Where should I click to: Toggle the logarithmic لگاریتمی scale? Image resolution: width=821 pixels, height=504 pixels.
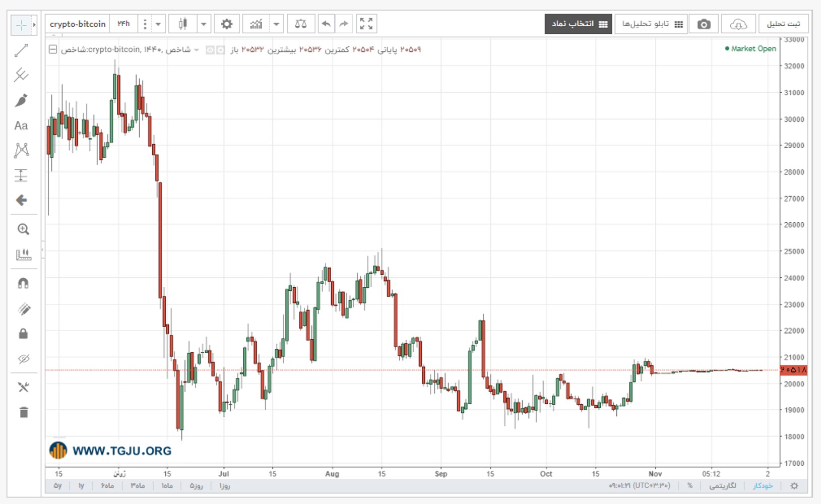click(723, 486)
